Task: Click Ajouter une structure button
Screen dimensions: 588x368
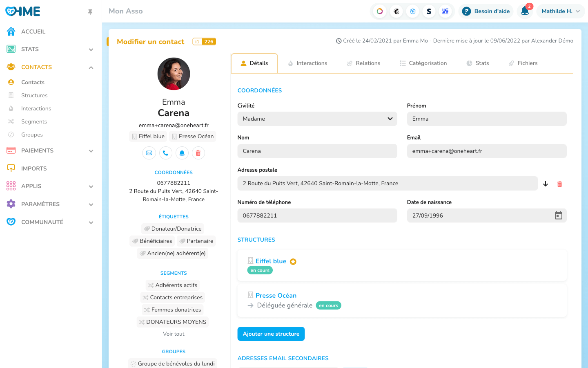Action: click(271, 334)
